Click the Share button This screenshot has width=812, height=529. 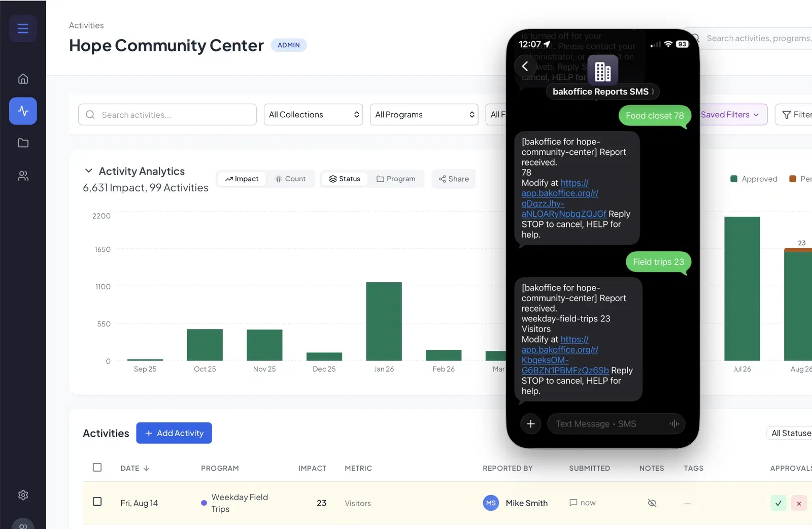(x=454, y=179)
